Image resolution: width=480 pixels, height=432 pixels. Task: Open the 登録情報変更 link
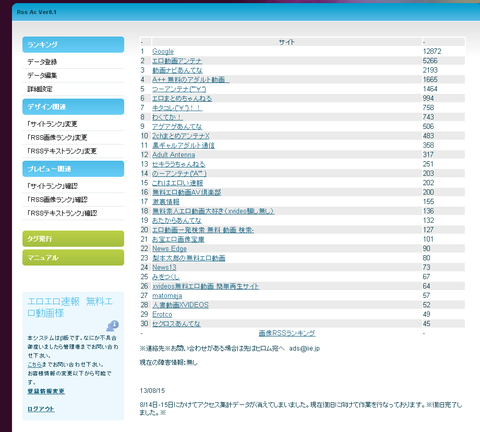pos(46,391)
